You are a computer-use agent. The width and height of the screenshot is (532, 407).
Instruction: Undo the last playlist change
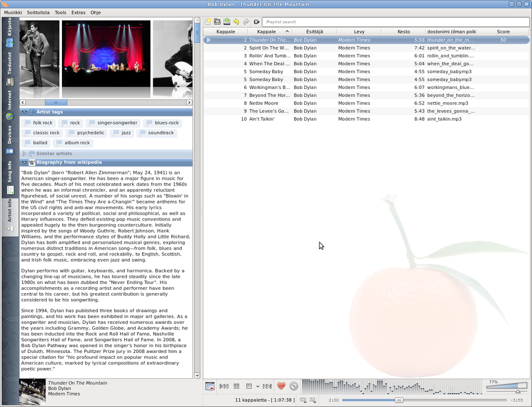click(236, 22)
